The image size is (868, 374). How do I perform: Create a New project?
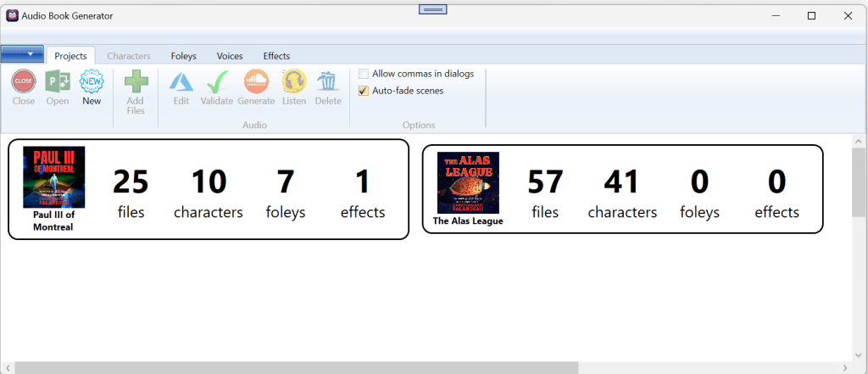pyautogui.click(x=92, y=81)
